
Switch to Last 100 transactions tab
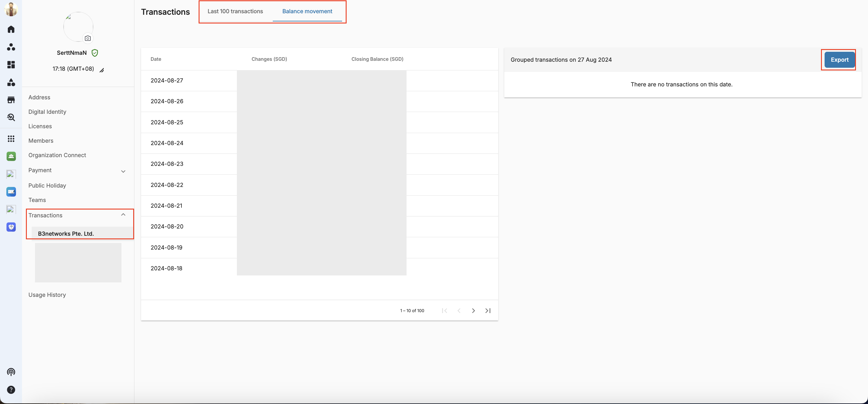[x=235, y=11]
